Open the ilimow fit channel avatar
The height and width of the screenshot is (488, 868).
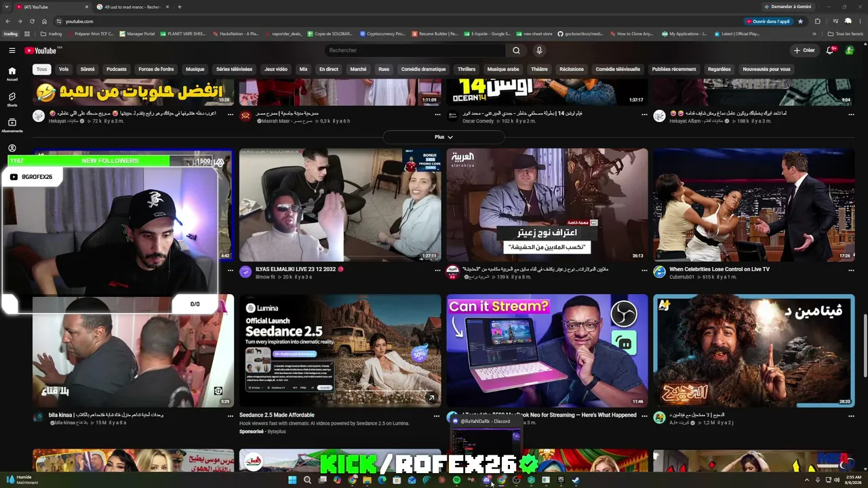click(245, 272)
